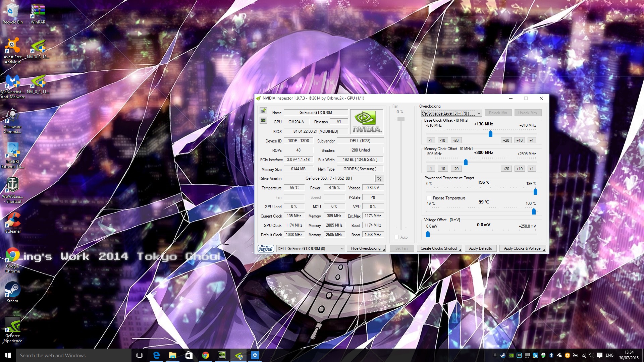Click the Memory Clock Offset slider handle
Image resolution: width=644 pixels, height=362 pixels.
point(466,162)
